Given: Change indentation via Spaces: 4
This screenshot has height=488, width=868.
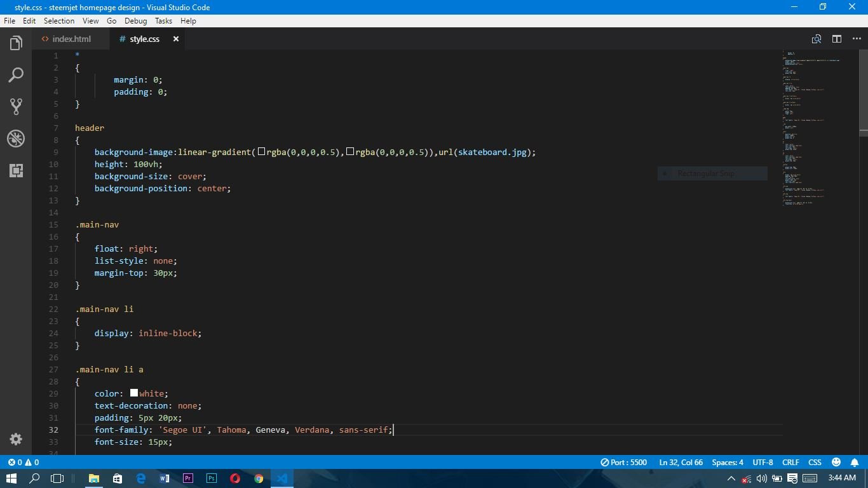Looking at the screenshot, I should click(728, 462).
